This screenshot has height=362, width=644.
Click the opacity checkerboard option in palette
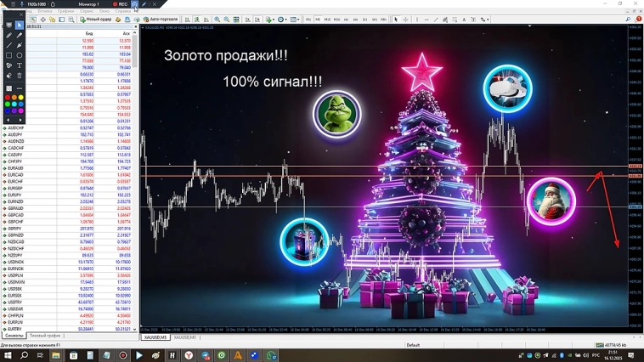click(9, 88)
